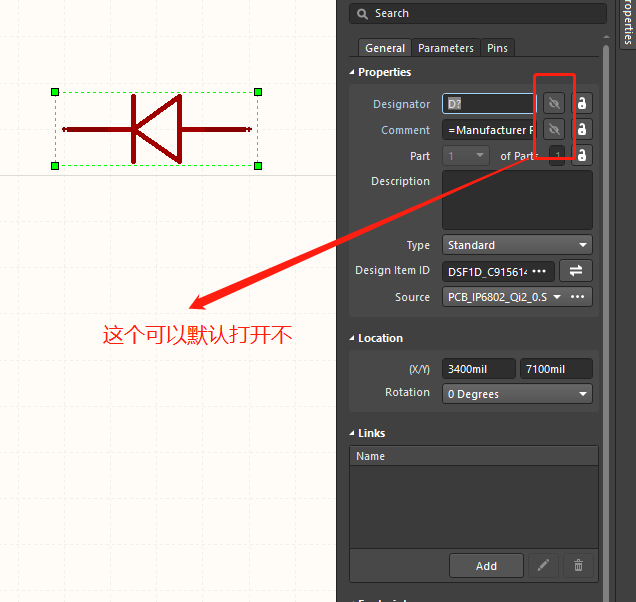Open the Rotation dropdown
Image resolution: width=636 pixels, height=602 pixels.
pyautogui.click(x=517, y=394)
